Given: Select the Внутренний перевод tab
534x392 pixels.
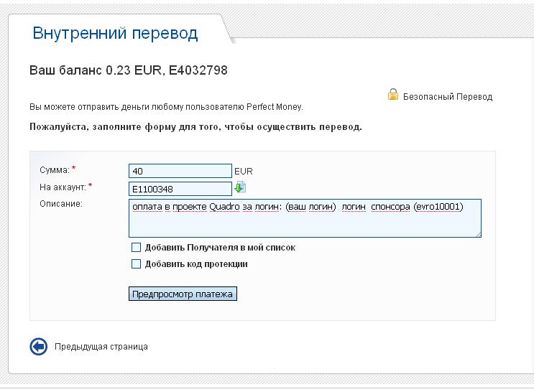Looking at the screenshot, I should pos(115,33).
